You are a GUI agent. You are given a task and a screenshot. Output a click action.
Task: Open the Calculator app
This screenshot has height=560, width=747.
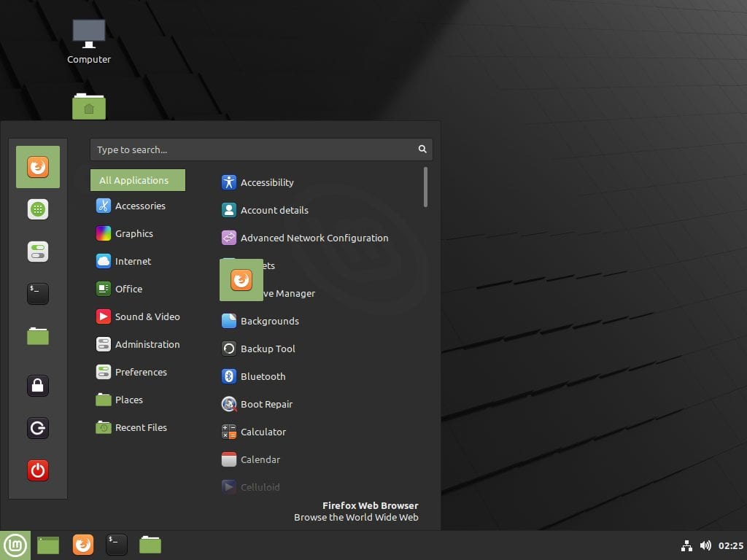[263, 432]
